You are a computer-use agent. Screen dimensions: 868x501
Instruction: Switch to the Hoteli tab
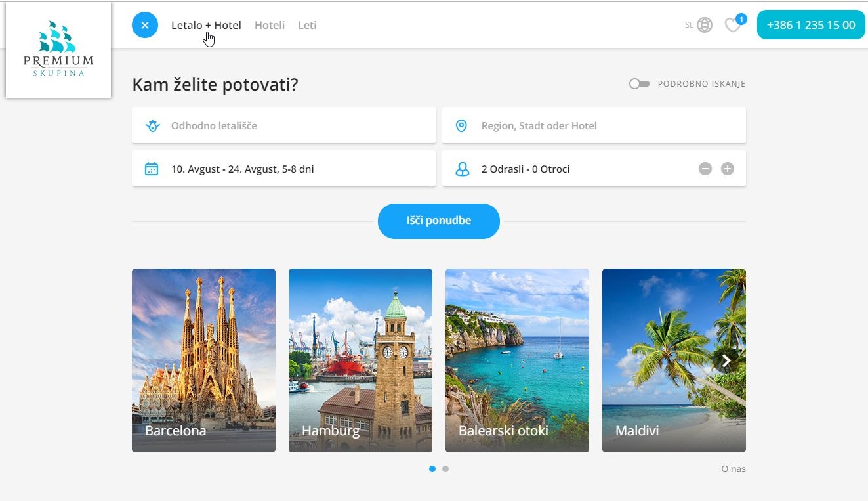[270, 25]
